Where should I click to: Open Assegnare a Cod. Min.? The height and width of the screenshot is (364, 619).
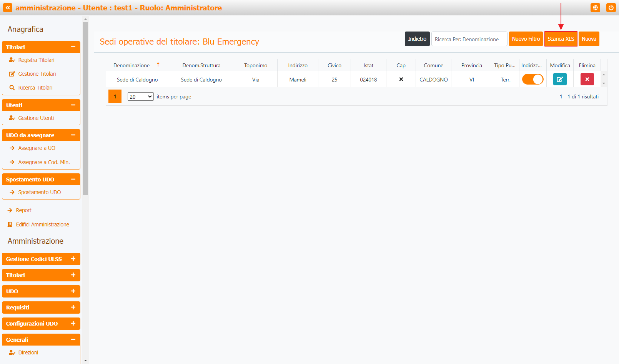point(44,162)
